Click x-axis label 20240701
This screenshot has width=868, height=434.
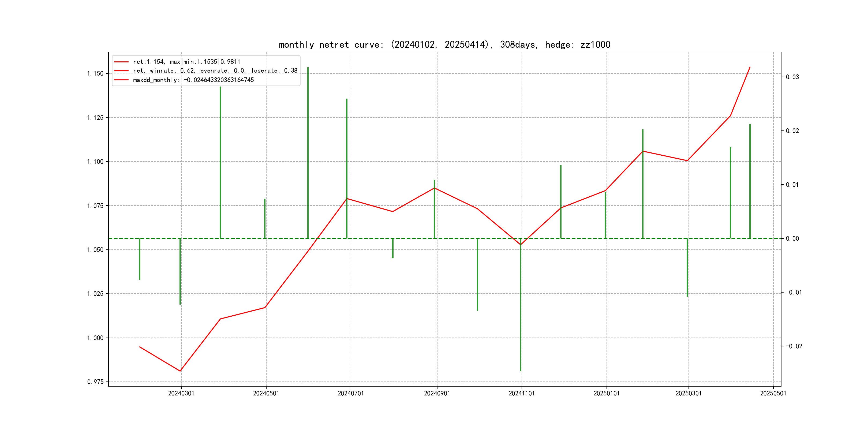pos(350,393)
